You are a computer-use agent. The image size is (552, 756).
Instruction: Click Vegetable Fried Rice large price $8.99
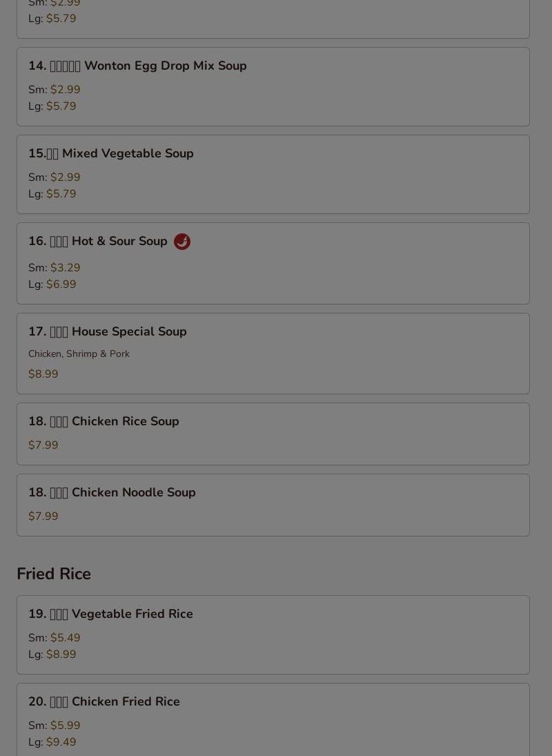pyautogui.click(x=61, y=655)
